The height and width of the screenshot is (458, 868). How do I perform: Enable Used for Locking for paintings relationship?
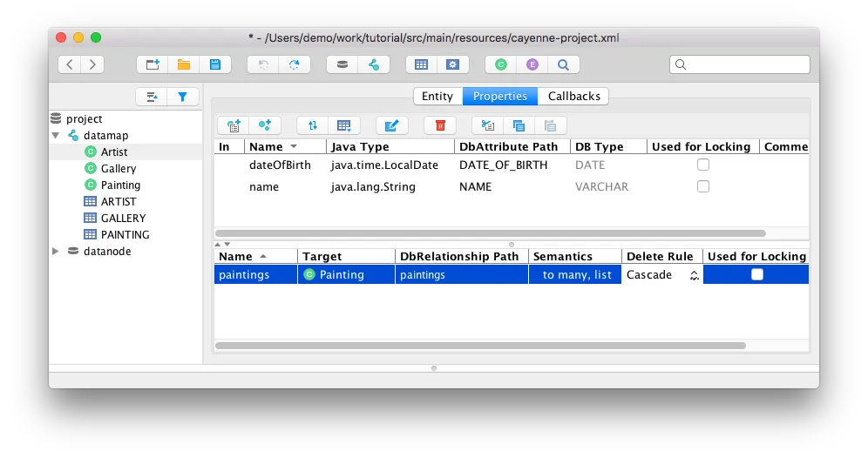(x=756, y=274)
